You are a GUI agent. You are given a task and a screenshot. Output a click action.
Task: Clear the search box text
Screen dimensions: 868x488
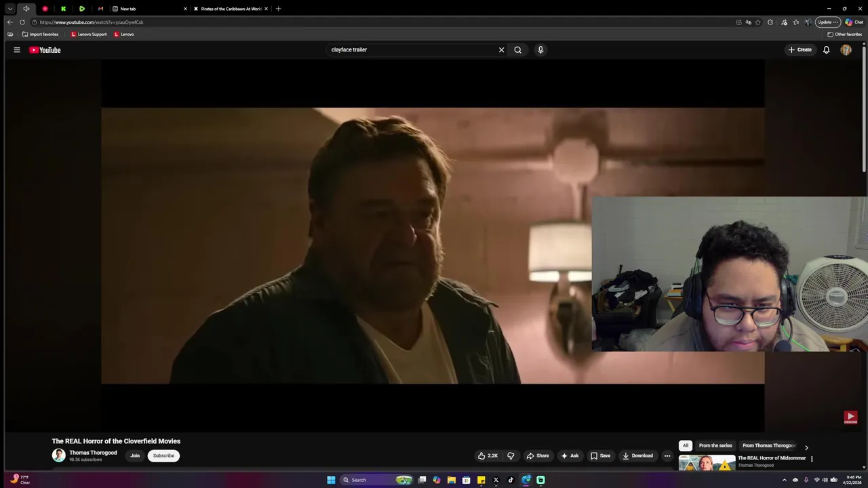(501, 49)
